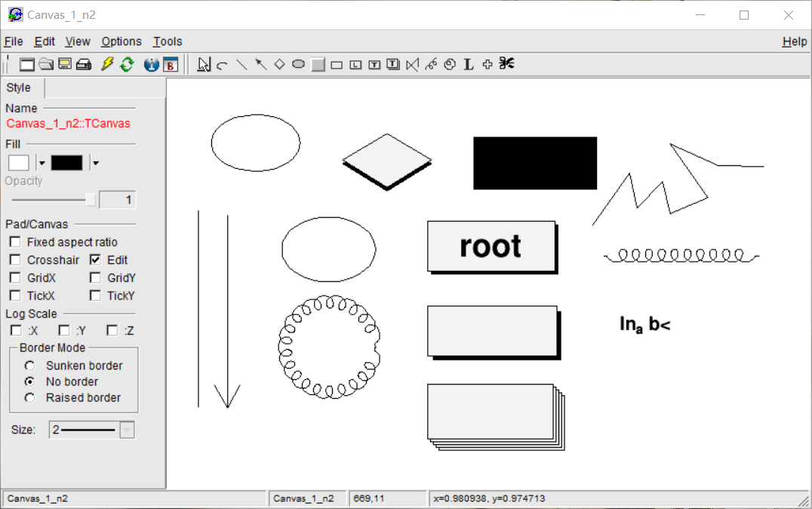Uncheck the Edit checkbox

94,259
